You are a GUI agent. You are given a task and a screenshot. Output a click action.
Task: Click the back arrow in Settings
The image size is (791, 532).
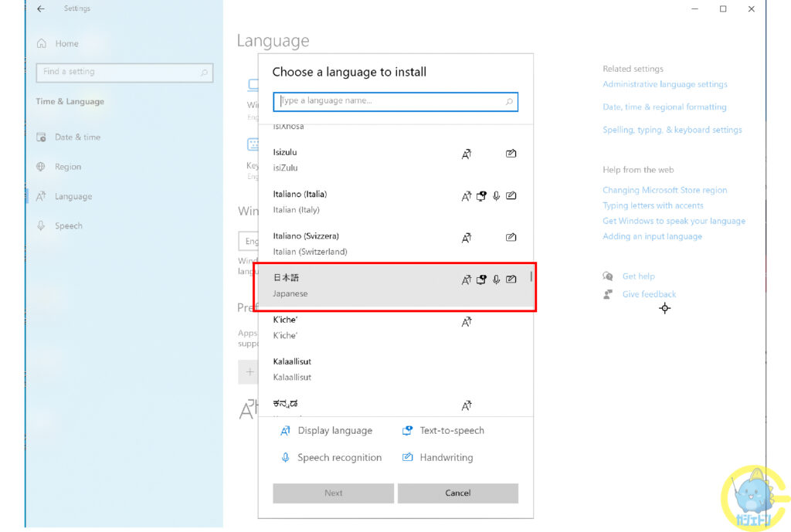41,8
